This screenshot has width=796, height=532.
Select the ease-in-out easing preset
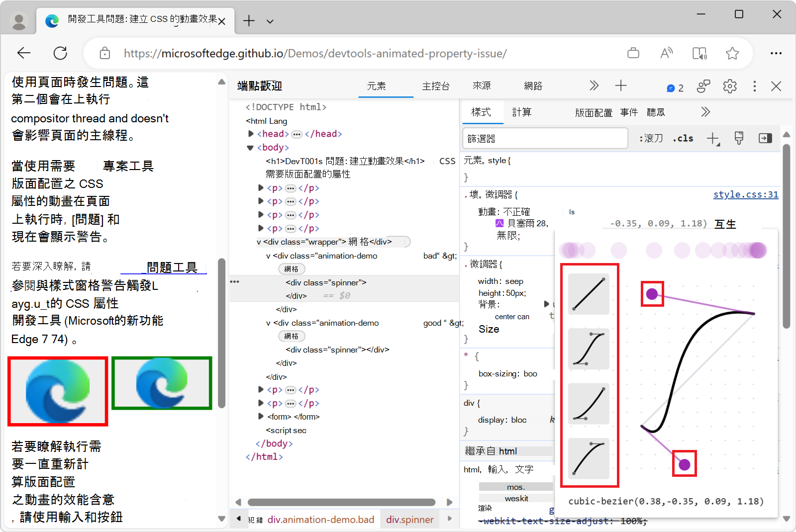[589, 349]
